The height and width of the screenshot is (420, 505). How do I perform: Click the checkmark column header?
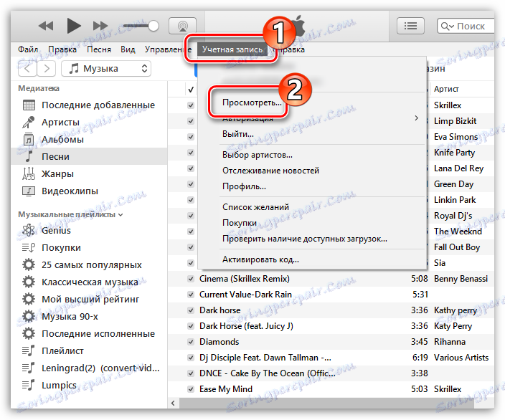(191, 89)
